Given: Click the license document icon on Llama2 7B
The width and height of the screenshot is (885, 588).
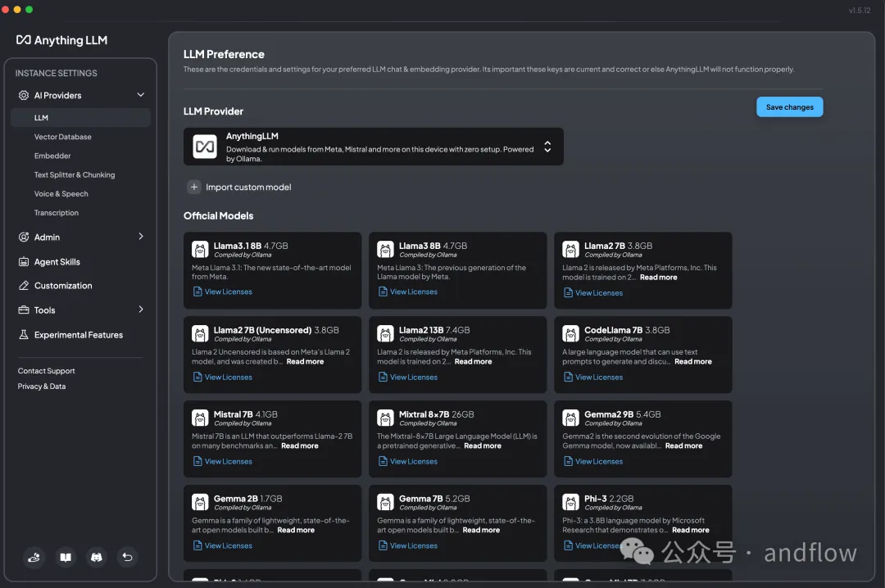Looking at the screenshot, I should click(569, 293).
